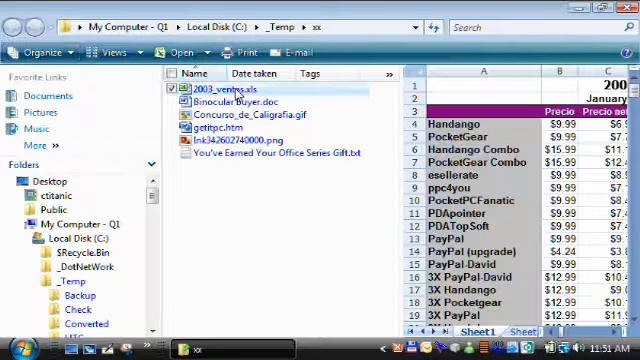Viewport: 640px width, 360px height.
Task: Click the 2003_ventas.xls file icon
Action: pyautogui.click(x=185, y=89)
